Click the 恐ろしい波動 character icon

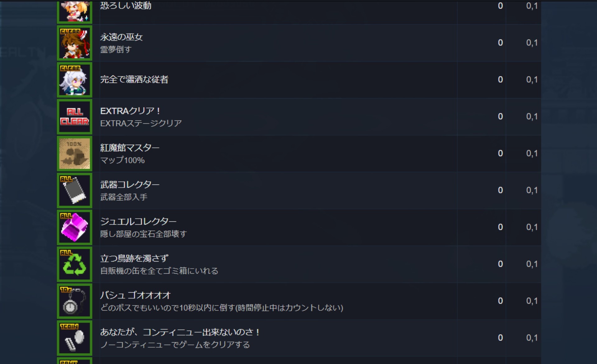click(x=75, y=11)
